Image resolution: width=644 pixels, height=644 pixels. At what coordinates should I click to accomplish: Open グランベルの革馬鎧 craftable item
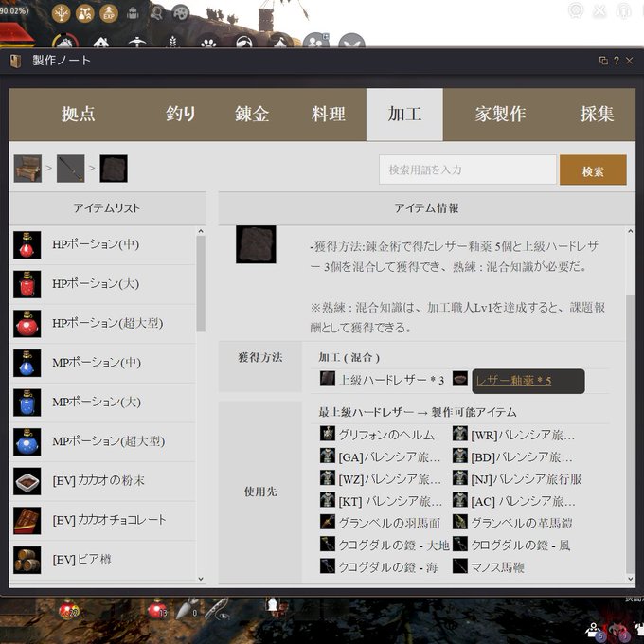[x=522, y=524]
